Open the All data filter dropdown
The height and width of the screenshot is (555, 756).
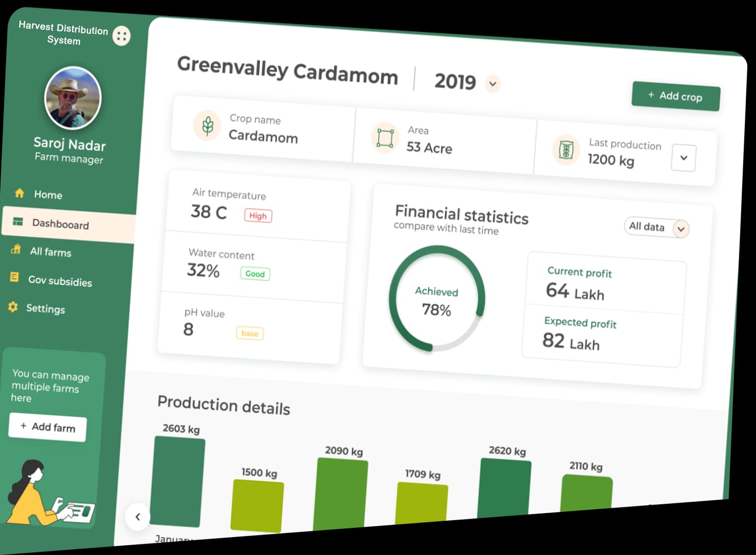coord(681,229)
